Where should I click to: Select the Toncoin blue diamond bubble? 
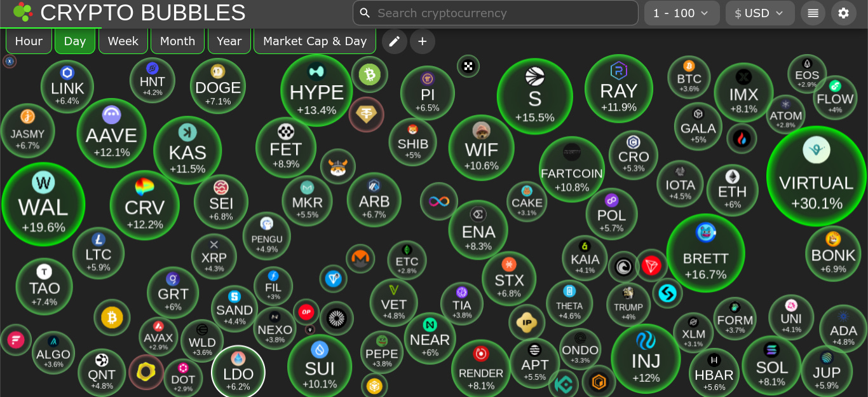point(333,279)
